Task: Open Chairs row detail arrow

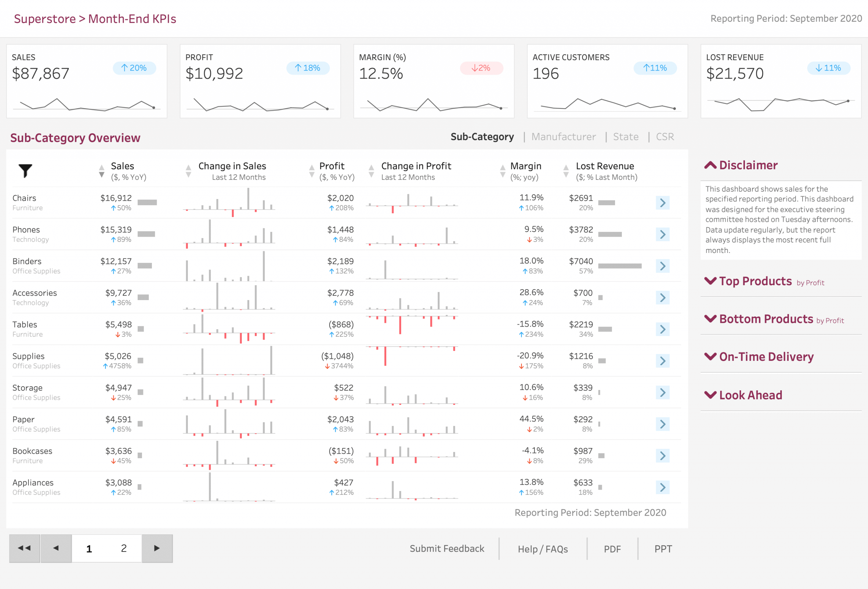Action: tap(662, 203)
